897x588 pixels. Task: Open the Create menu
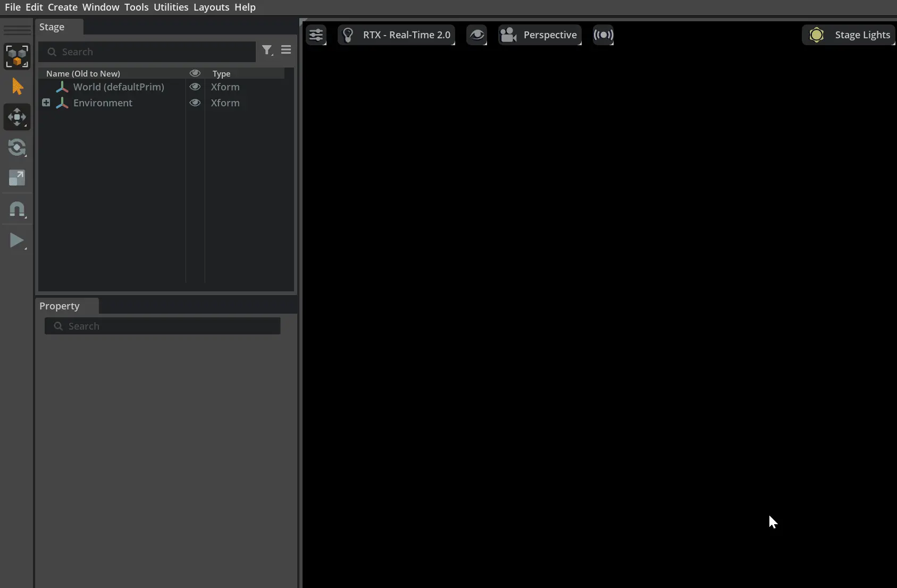click(x=62, y=7)
